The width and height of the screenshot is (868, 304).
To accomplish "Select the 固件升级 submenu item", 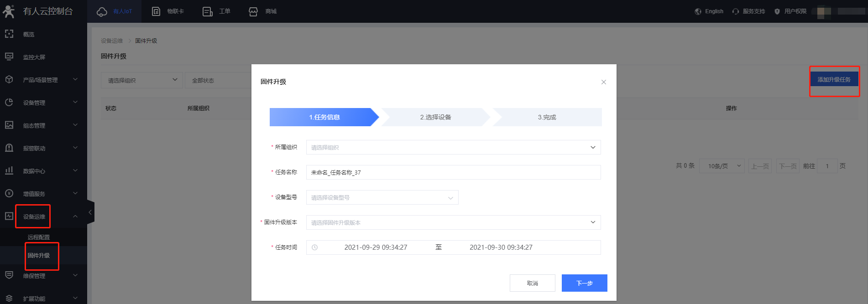I will tap(39, 255).
